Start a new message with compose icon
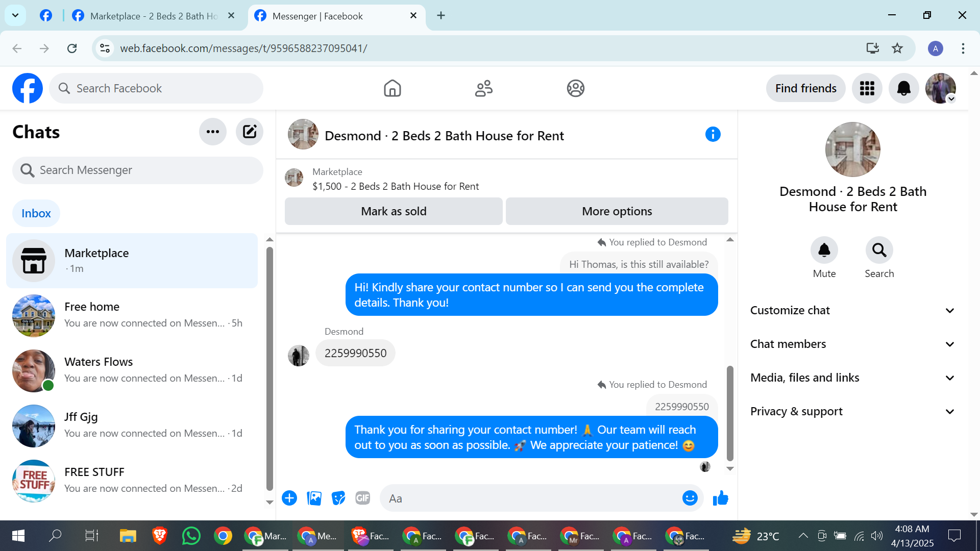This screenshot has height=551, width=980. [250, 132]
